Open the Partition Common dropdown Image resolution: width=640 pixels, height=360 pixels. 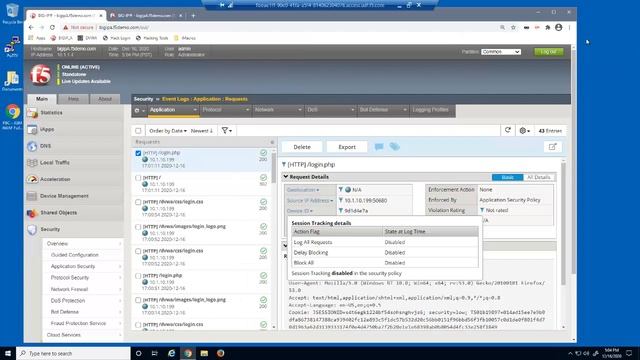pos(501,52)
